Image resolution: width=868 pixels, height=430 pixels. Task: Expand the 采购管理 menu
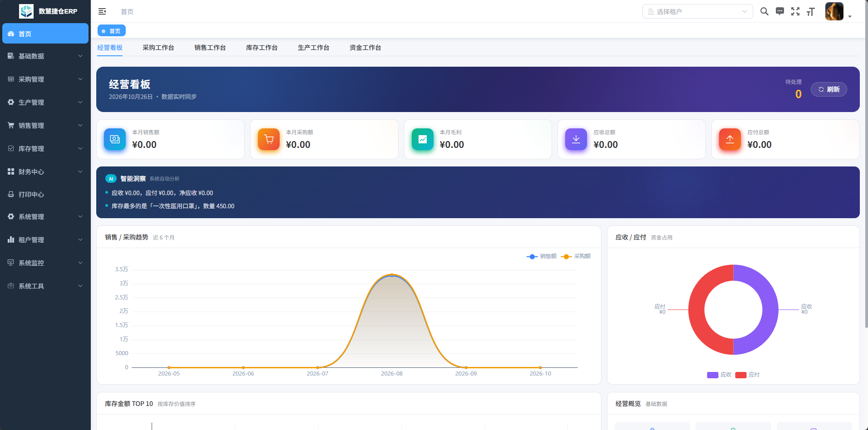coord(45,79)
